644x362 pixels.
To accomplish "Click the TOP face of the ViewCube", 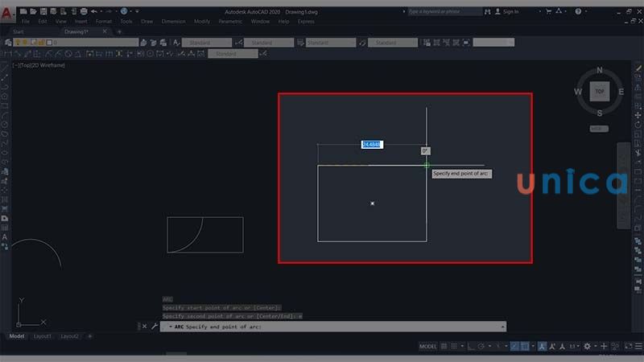I will [599, 92].
